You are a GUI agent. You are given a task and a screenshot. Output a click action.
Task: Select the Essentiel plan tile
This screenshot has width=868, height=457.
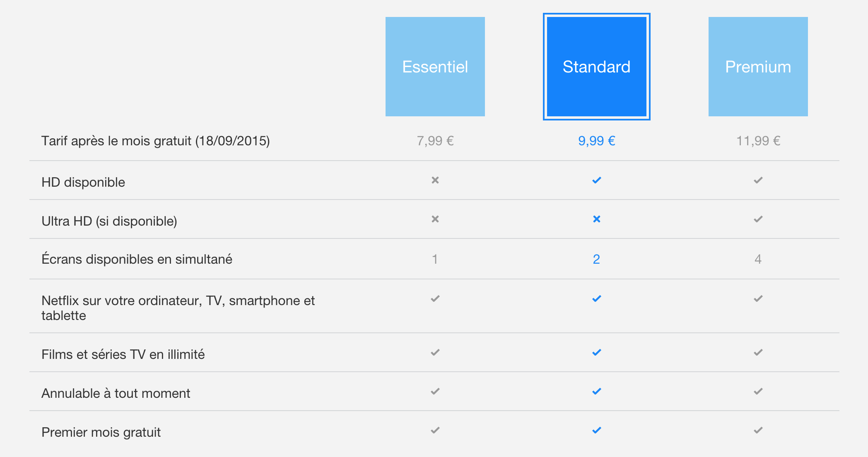point(435,67)
